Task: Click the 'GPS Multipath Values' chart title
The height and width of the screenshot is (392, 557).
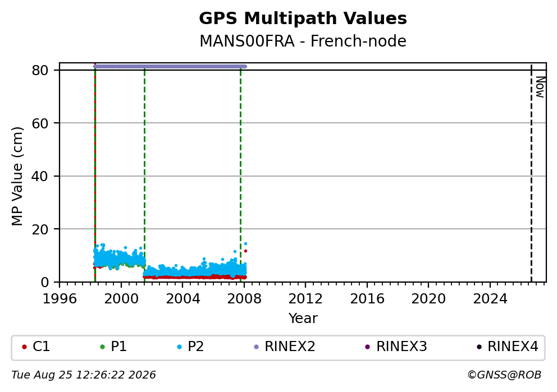Action: (303, 19)
